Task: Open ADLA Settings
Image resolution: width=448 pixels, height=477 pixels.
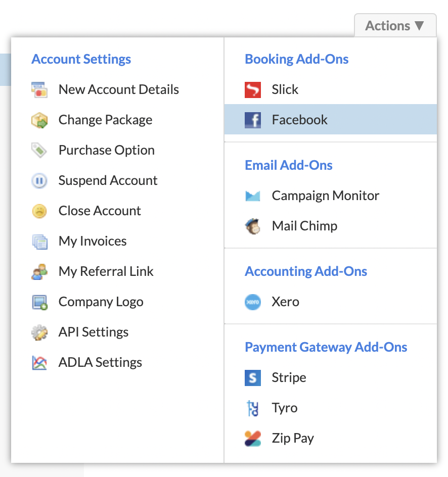Action: click(x=117, y=363)
